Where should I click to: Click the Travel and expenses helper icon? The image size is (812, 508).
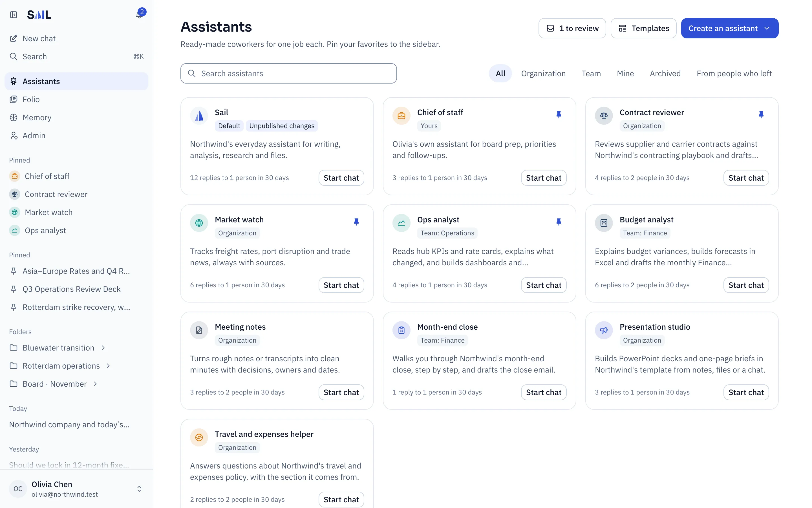tap(199, 437)
